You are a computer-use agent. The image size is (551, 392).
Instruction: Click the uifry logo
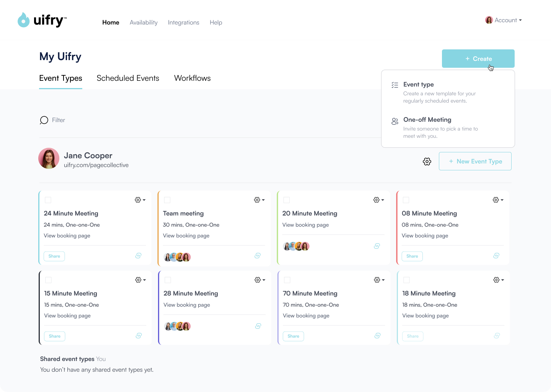42,20
